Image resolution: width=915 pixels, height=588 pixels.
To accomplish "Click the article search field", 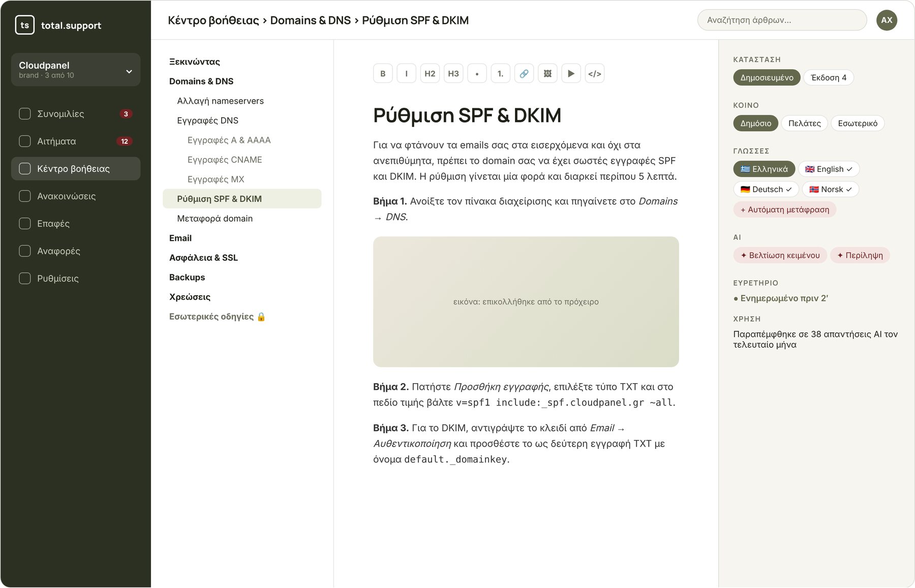I will (x=782, y=20).
